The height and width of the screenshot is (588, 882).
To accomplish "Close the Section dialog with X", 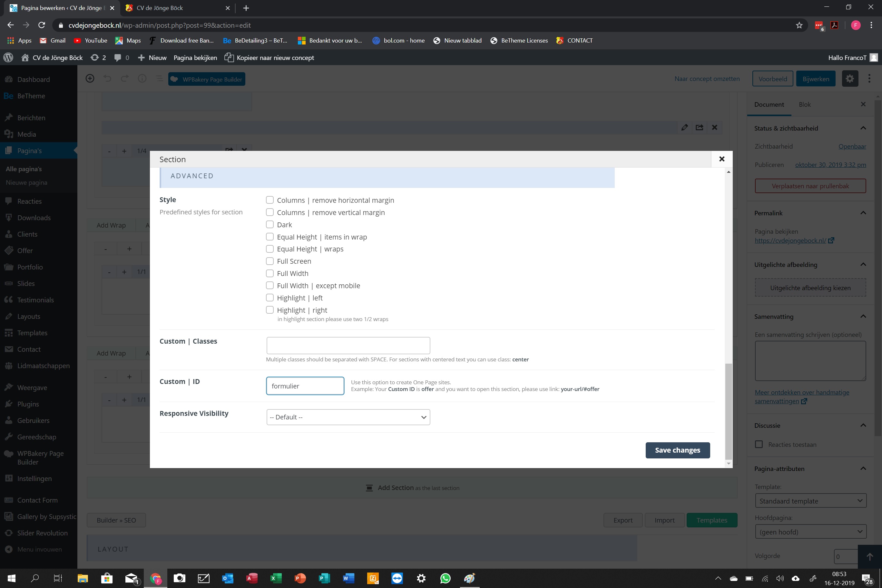I will coord(721,159).
